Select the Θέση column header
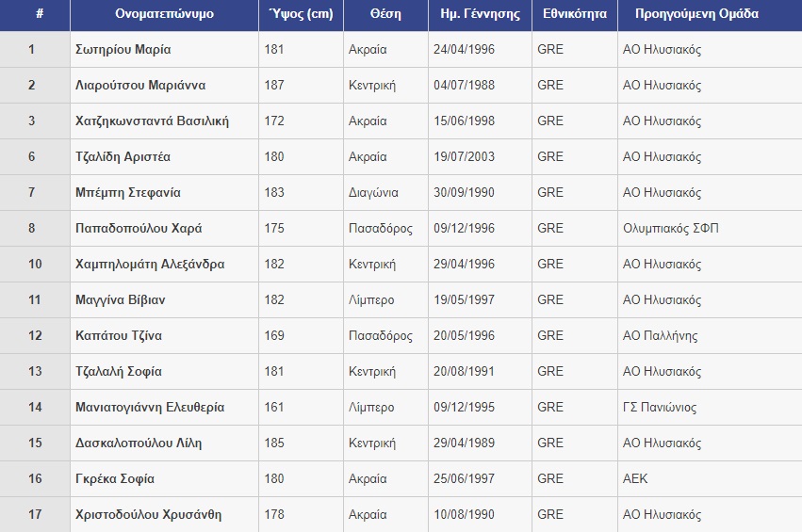 385,14
